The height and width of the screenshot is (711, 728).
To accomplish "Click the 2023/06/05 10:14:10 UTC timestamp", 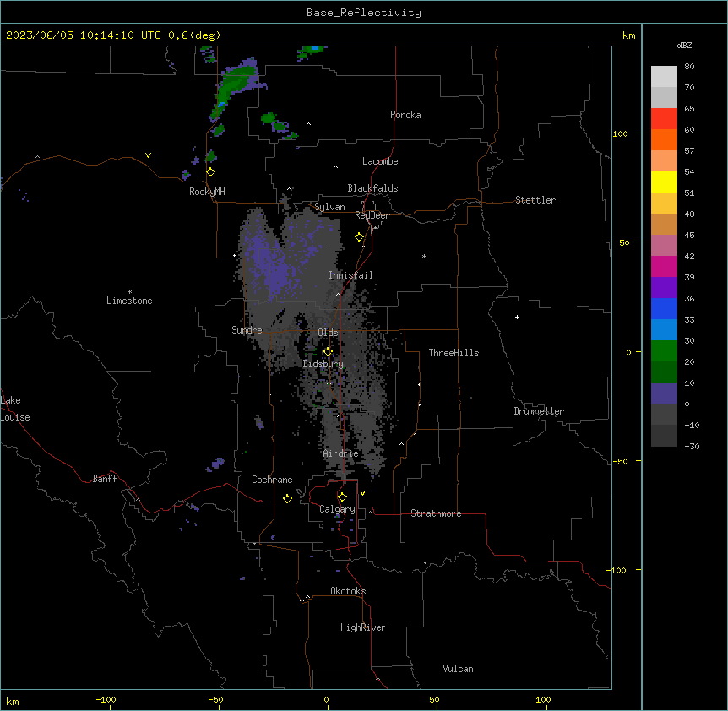I will [x=84, y=35].
